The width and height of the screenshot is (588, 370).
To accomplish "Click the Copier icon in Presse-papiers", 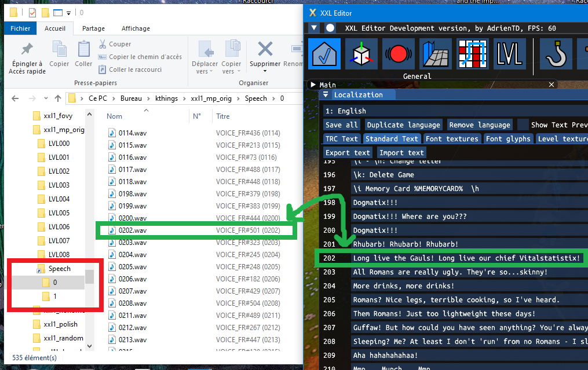I will tap(59, 49).
